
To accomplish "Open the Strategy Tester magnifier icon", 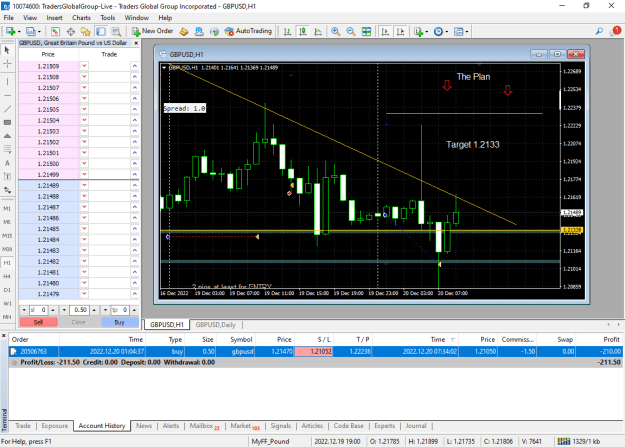I will (116, 31).
